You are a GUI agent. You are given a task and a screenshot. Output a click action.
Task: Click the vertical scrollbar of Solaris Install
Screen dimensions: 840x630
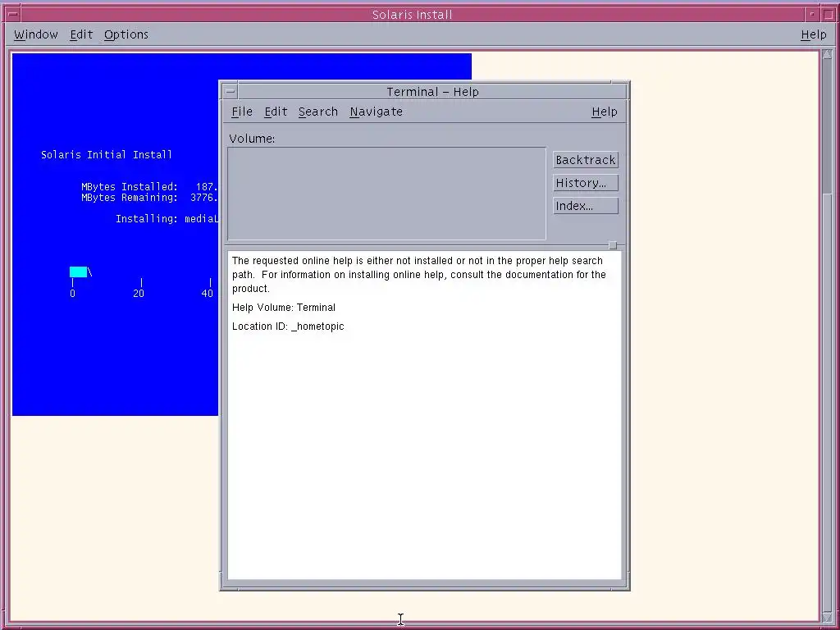[x=827, y=336]
